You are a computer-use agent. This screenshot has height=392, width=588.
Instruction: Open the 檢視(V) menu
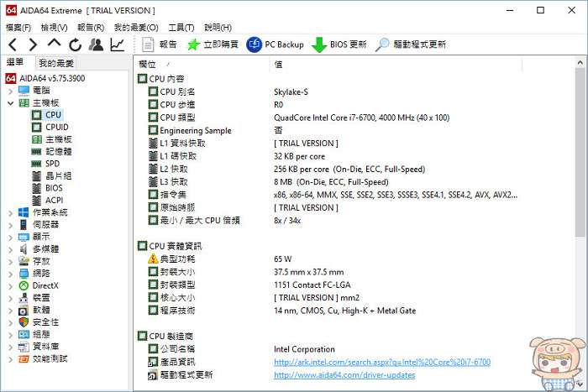pos(54,28)
